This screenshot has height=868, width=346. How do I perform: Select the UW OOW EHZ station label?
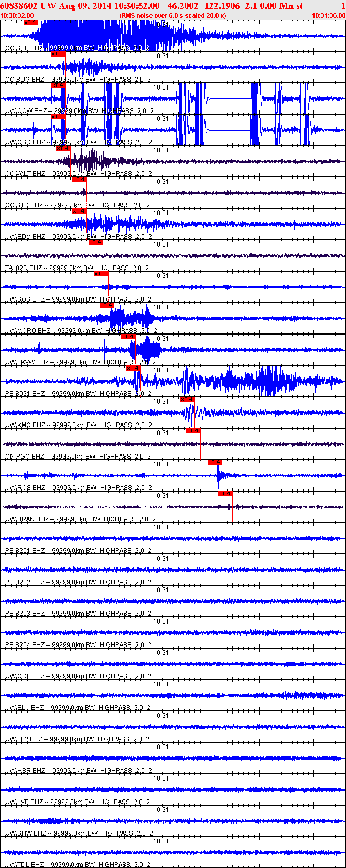(26, 111)
